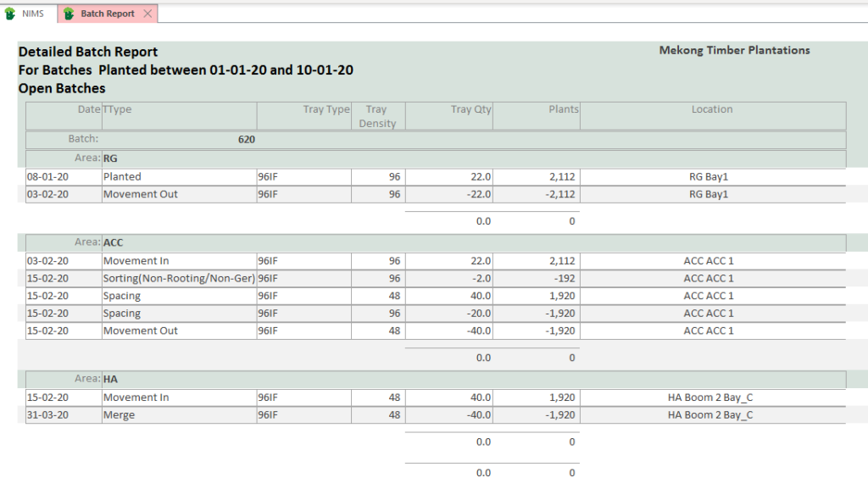Select batch number 620 field

246,139
